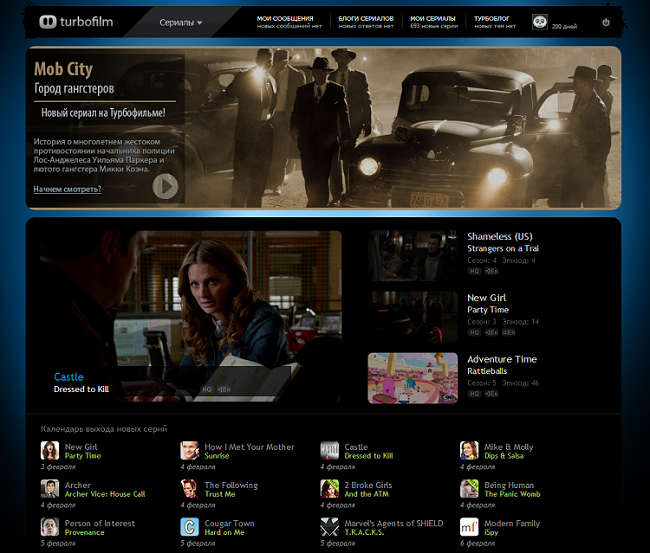Viewport: 650px width, 553px height.
Task: Click En subtitles badge under New Girl
Action: [509, 332]
